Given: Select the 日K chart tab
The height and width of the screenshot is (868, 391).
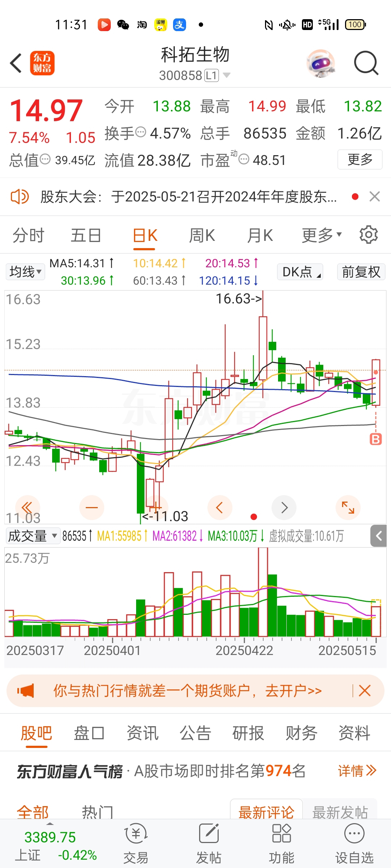Looking at the screenshot, I should click(x=145, y=235).
